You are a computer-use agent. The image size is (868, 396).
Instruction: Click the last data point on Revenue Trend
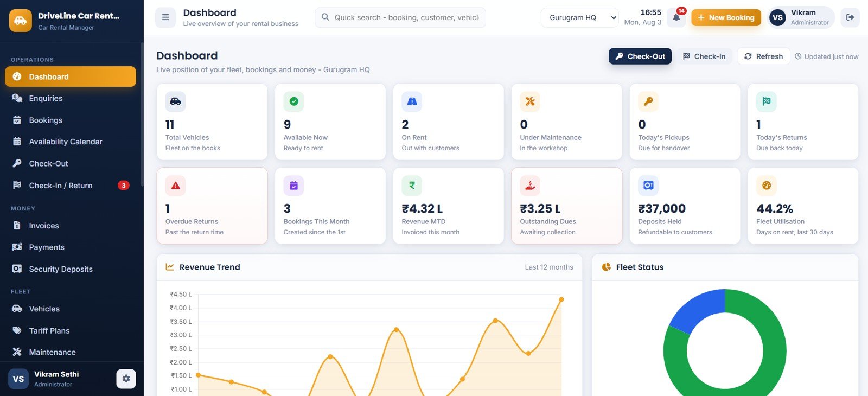click(561, 299)
